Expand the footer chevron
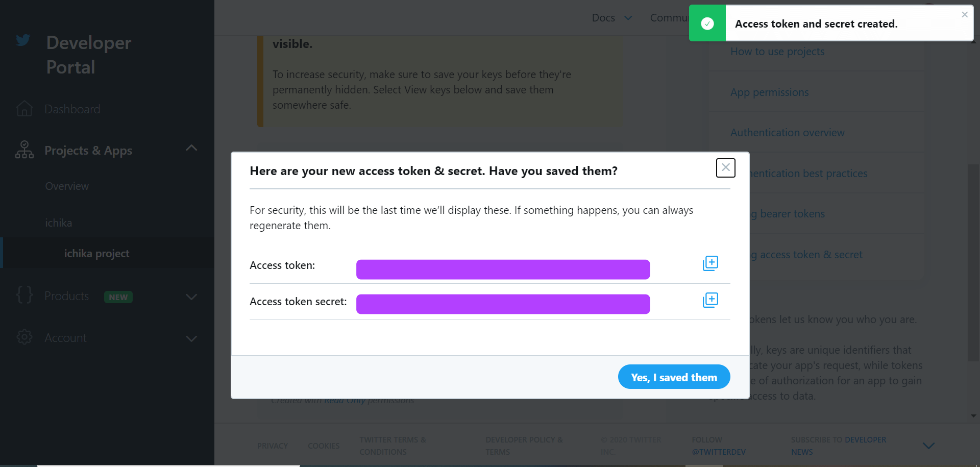Viewport: 980px width, 467px height. point(928,446)
